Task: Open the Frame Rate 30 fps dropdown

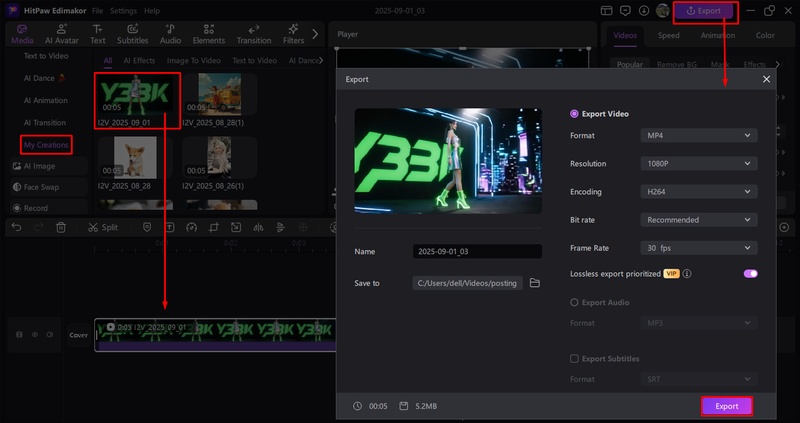Action: pyautogui.click(x=699, y=248)
